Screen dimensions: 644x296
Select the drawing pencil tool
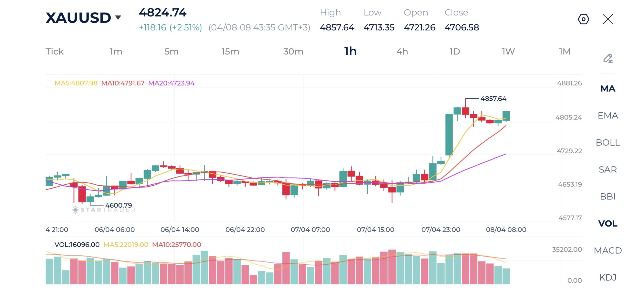pos(608,58)
